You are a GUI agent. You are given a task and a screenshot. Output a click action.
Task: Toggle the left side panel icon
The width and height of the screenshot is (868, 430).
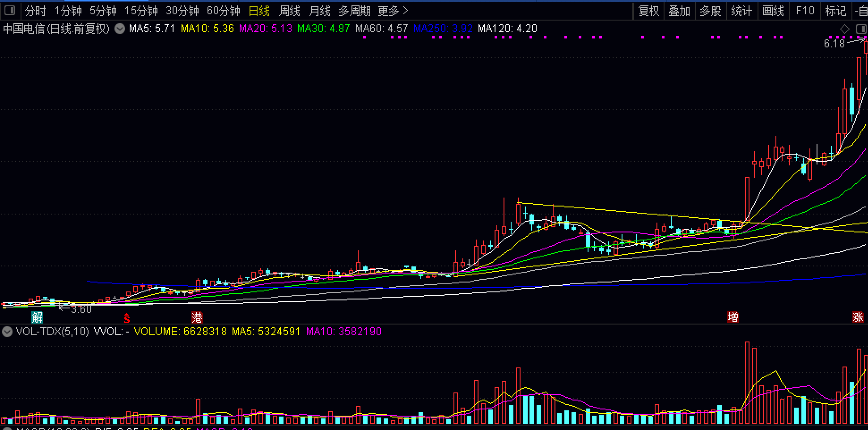tap(9, 10)
